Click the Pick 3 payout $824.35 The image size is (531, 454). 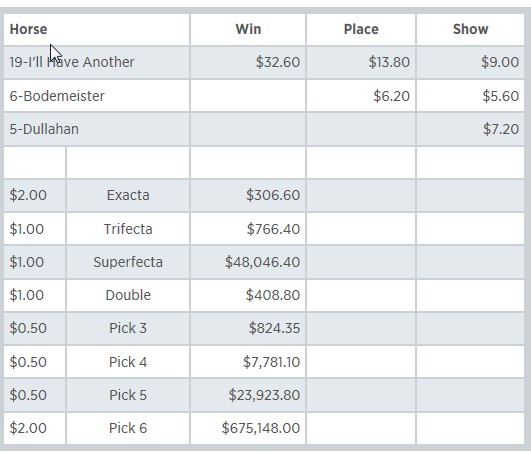(x=274, y=328)
